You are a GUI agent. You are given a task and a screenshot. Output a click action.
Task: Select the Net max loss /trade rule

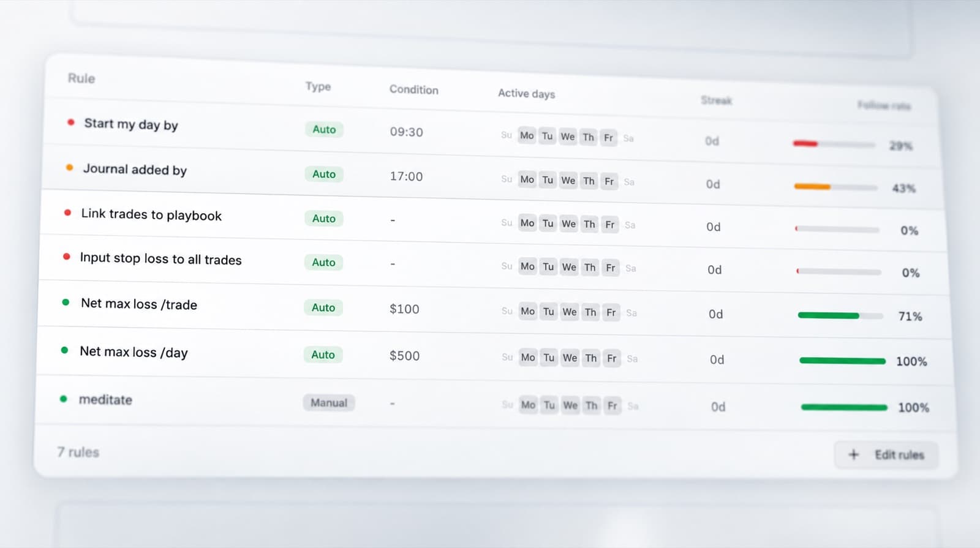coord(139,304)
